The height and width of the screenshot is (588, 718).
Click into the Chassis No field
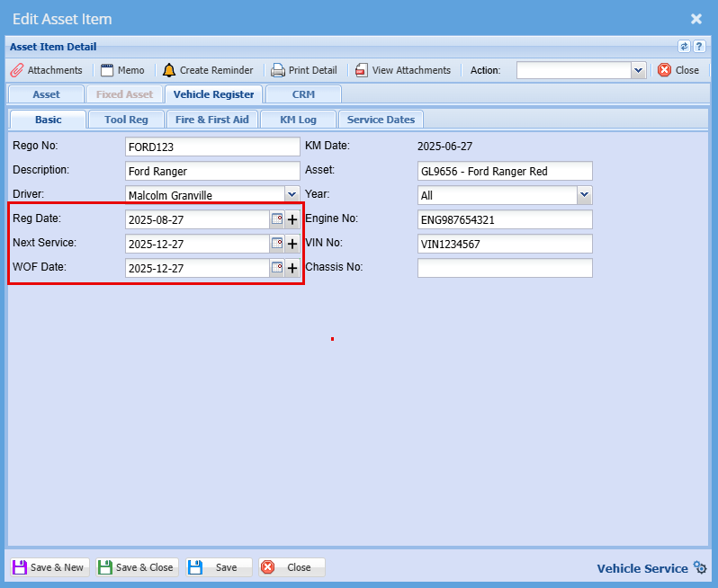[505, 268]
